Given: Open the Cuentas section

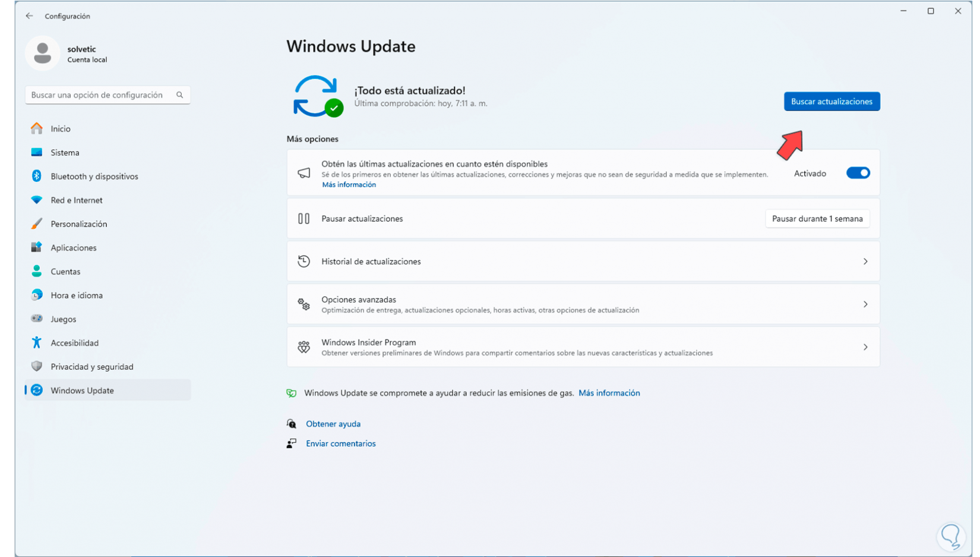Looking at the screenshot, I should (108, 271).
